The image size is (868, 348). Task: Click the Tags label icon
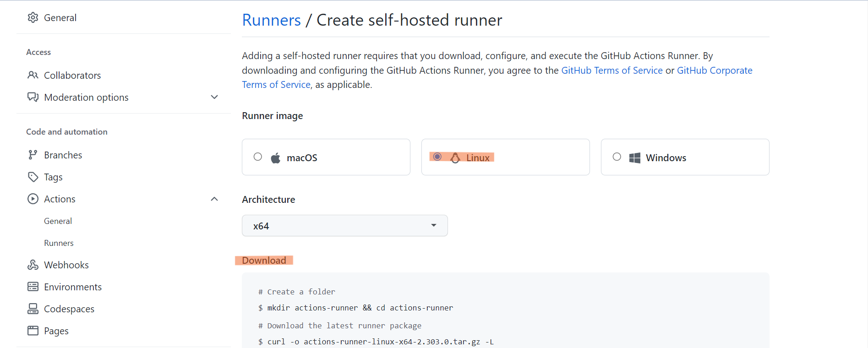[x=33, y=177]
